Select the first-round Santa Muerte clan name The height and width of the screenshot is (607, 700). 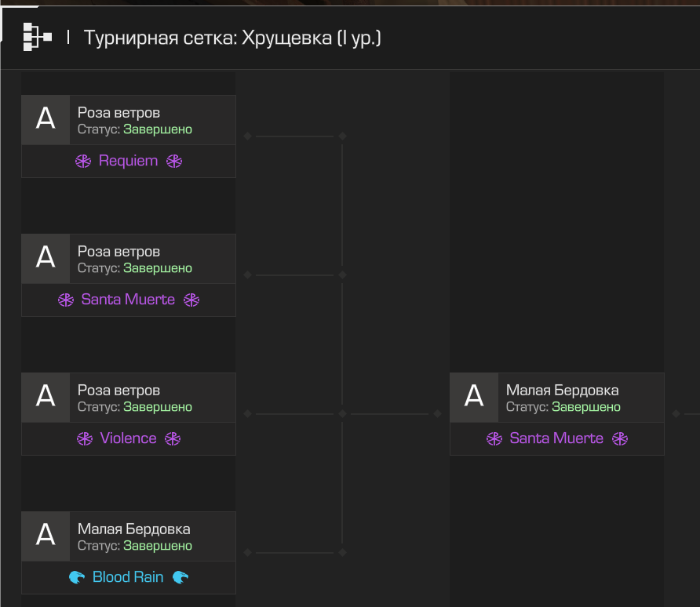point(128,300)
